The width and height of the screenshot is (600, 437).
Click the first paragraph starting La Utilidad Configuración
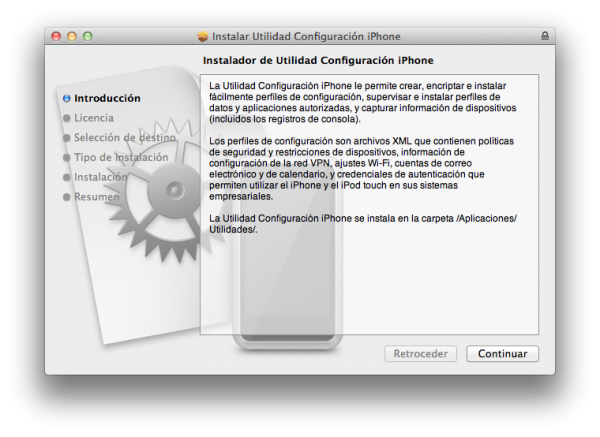point(362,102)
